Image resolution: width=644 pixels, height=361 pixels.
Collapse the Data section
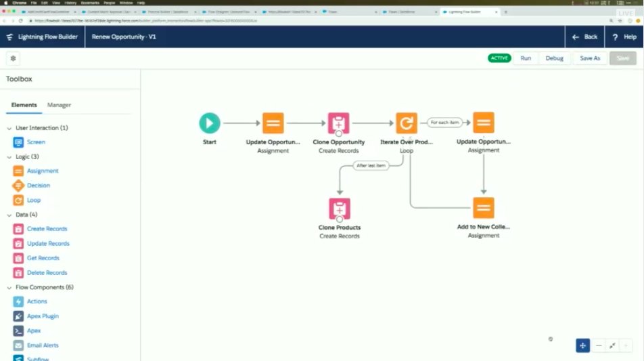tap(9, 215)
